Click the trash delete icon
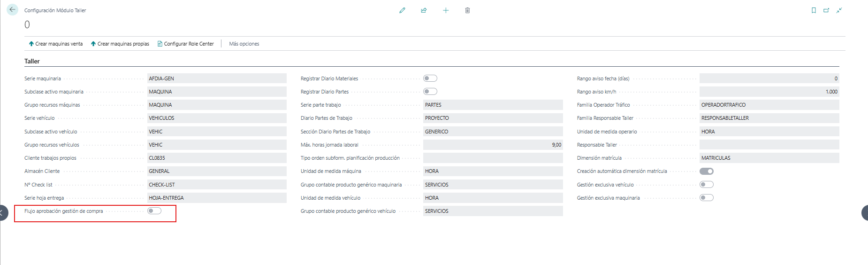The image size is (868, 265). click(x=467, y=10)
